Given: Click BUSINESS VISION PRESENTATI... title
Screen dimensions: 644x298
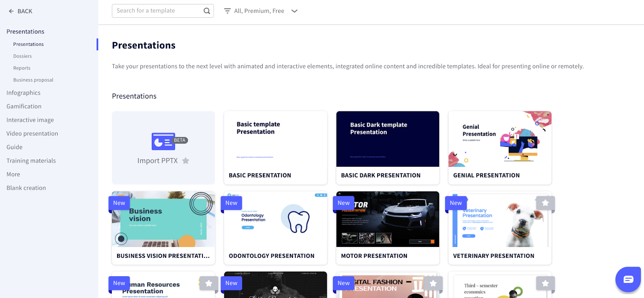Looking at the screenshot, I should [163, 256].
